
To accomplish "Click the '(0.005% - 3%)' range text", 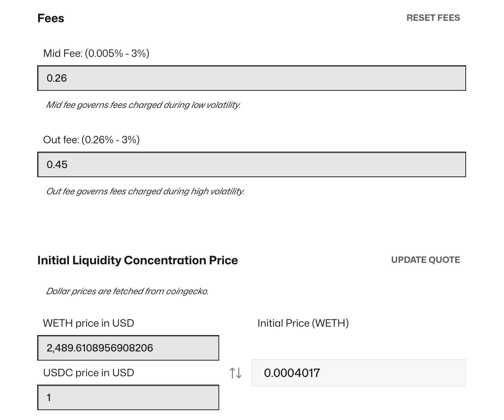I will point(117,54).
